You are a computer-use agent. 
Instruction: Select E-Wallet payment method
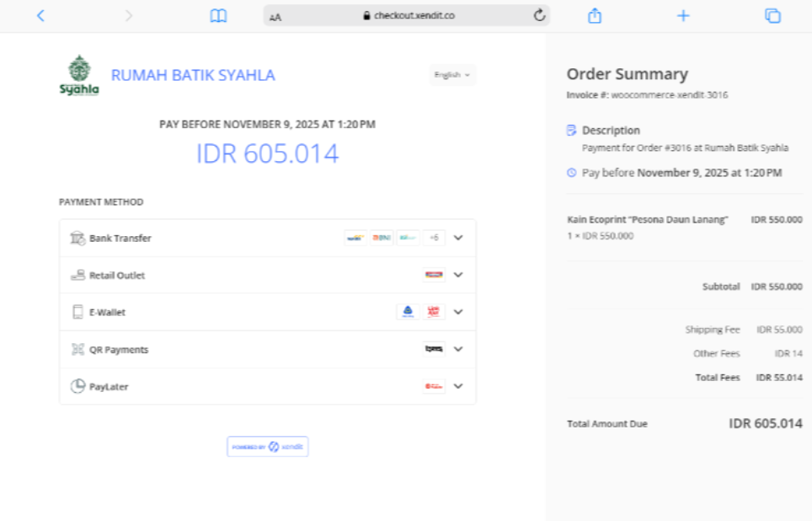pyautogui.click(x=107, y=313)
